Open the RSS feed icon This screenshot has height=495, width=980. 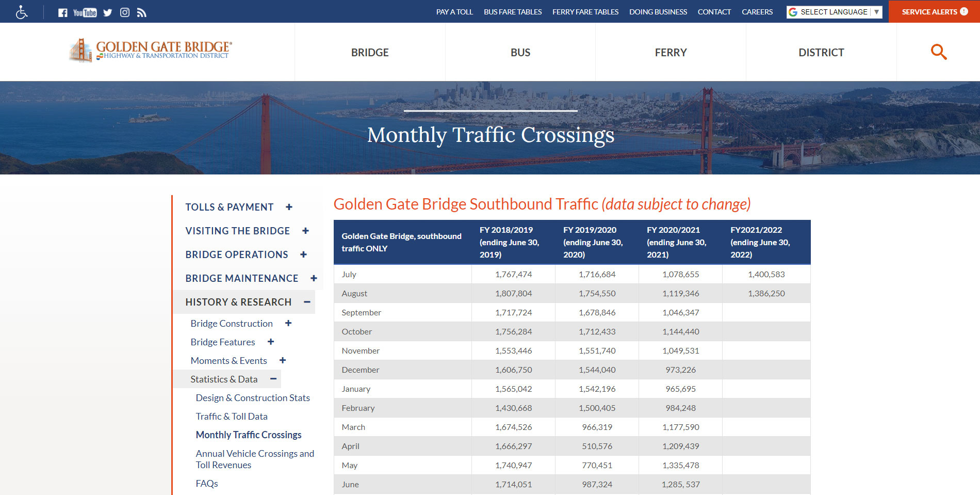click(142, 12)
